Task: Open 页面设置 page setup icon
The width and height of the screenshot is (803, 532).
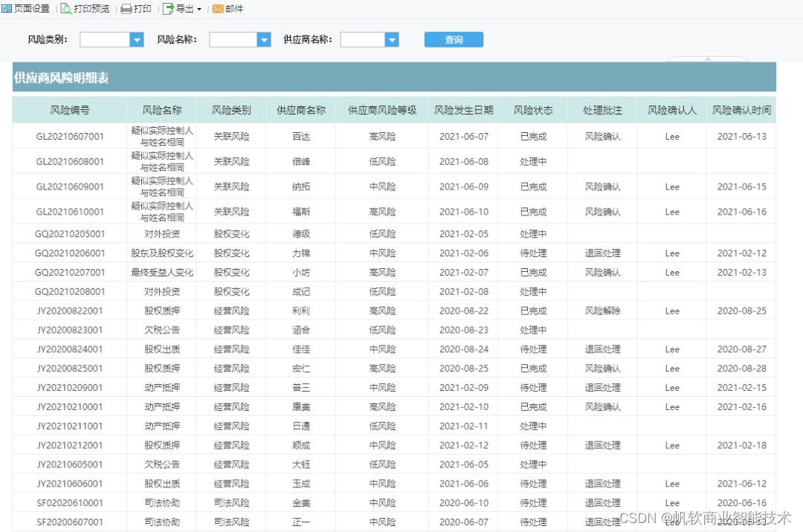Action: (7, 9)
